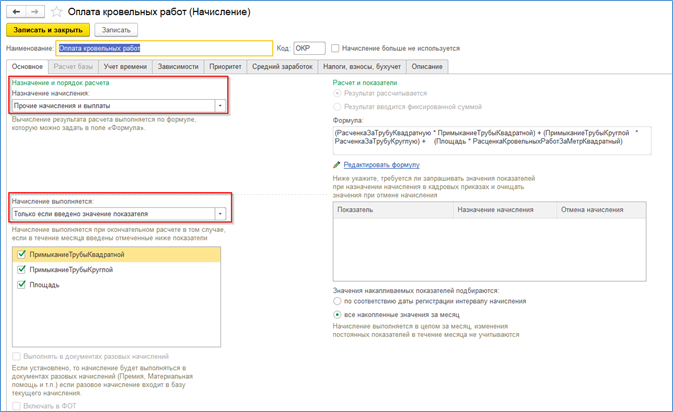Add form to favorites with star icon

(57, 12)
